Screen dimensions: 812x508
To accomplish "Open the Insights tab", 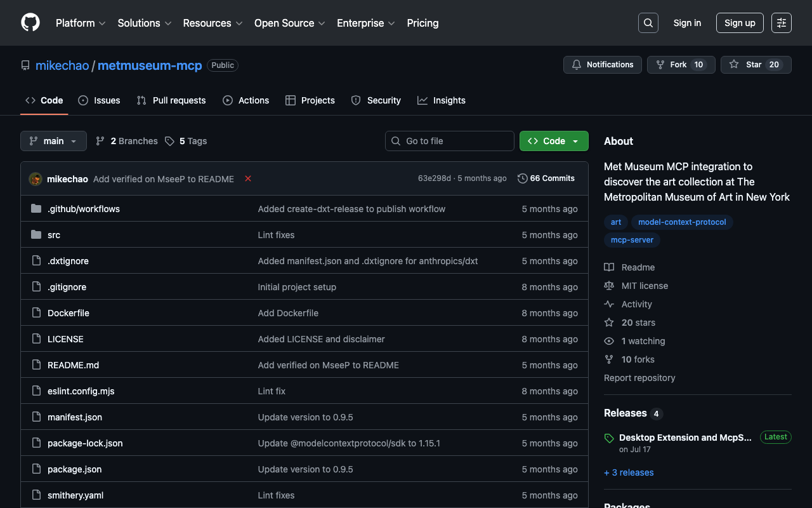I will tap(442, 100).
